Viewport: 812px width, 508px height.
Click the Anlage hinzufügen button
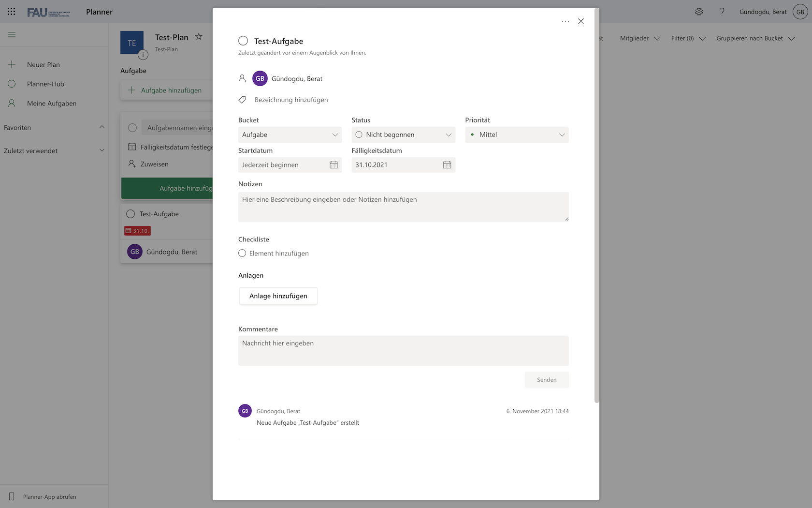tap(278, 296)
